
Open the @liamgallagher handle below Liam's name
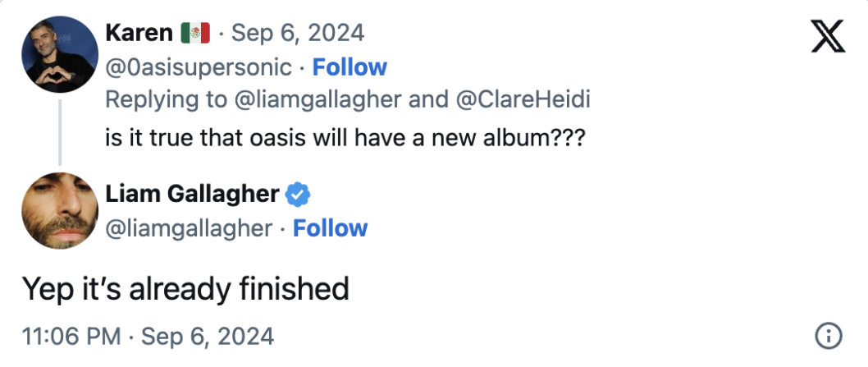[x=188, y=227]
